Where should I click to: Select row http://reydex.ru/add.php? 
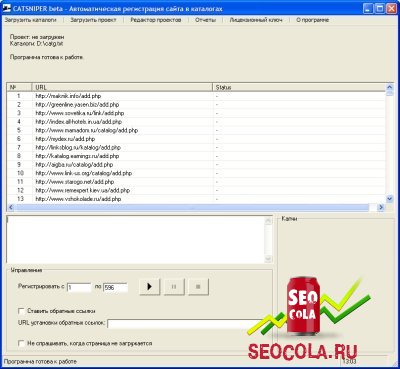point(196,139)
